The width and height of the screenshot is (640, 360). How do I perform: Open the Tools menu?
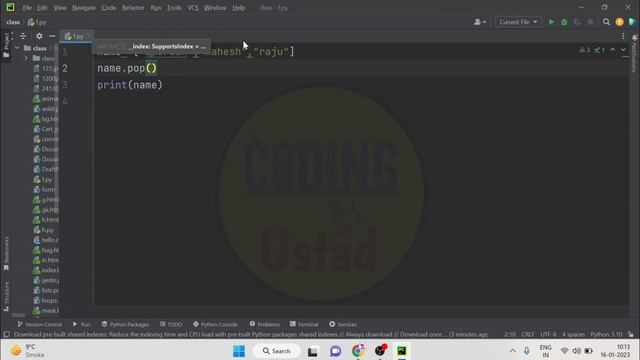174,8
